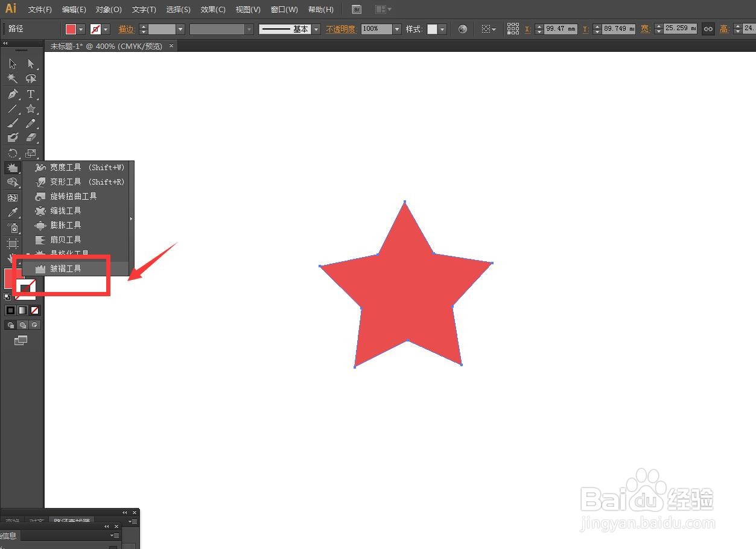
Task: Open the 窗口 menu
Action: pyautogui.click(x=284, y=9)
